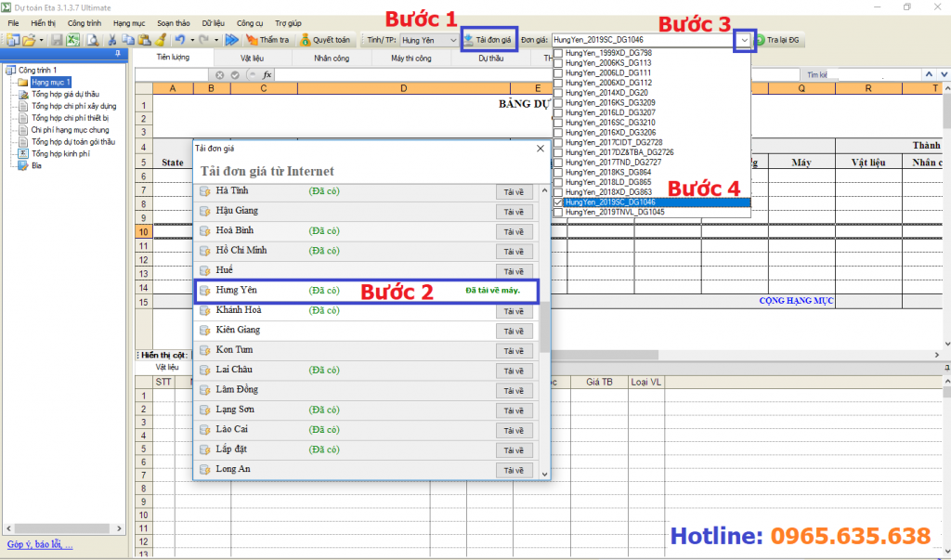Click the fx function icon in formula bar
The width and height of the screenshot is (951, 560).
pos(267,74)
